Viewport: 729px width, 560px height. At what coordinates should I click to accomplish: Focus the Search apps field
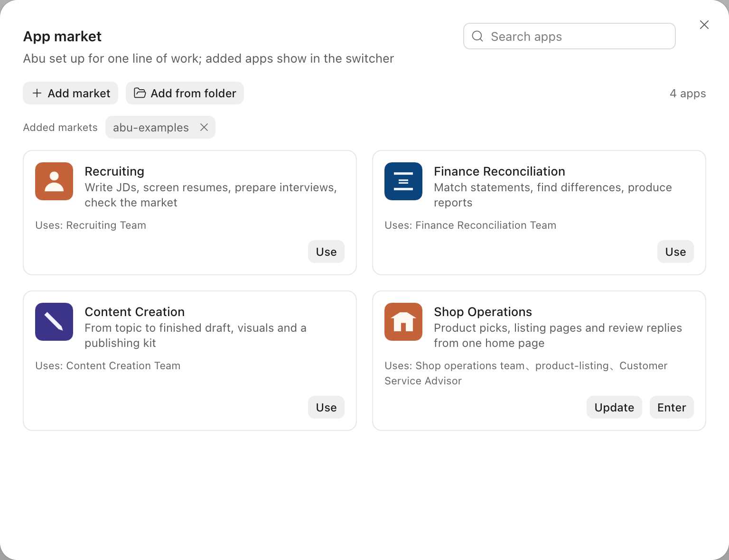(x=570, y=36)
